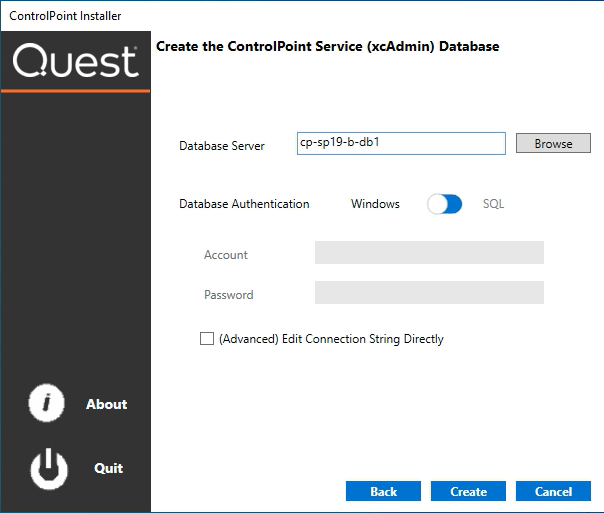604x513 pixels.
Task: Click the Quest logo
Action: point(75,62)
